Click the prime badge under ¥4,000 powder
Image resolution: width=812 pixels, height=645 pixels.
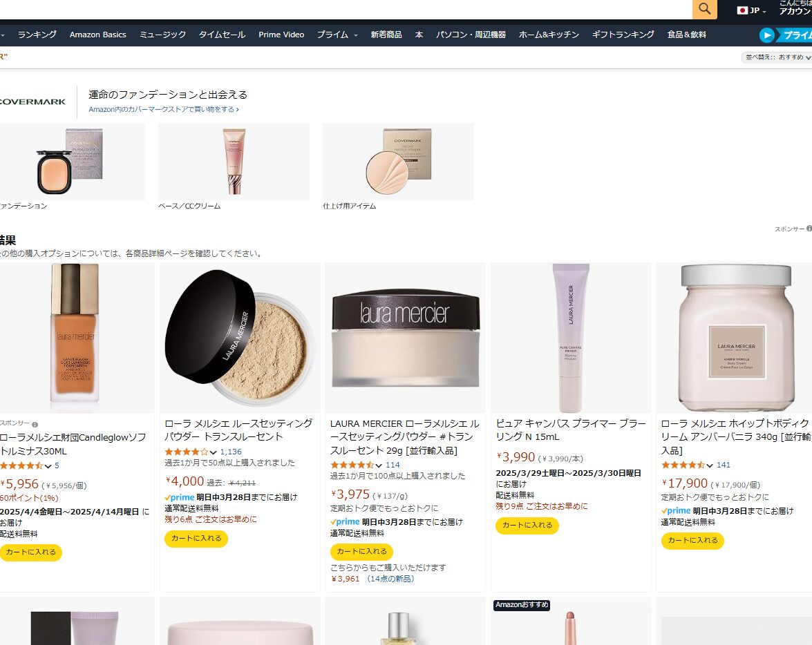pos(180,497)
